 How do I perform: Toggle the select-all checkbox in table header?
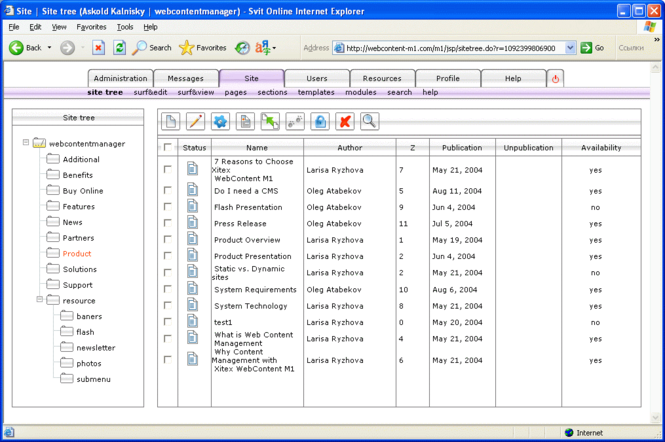point(168,147)
